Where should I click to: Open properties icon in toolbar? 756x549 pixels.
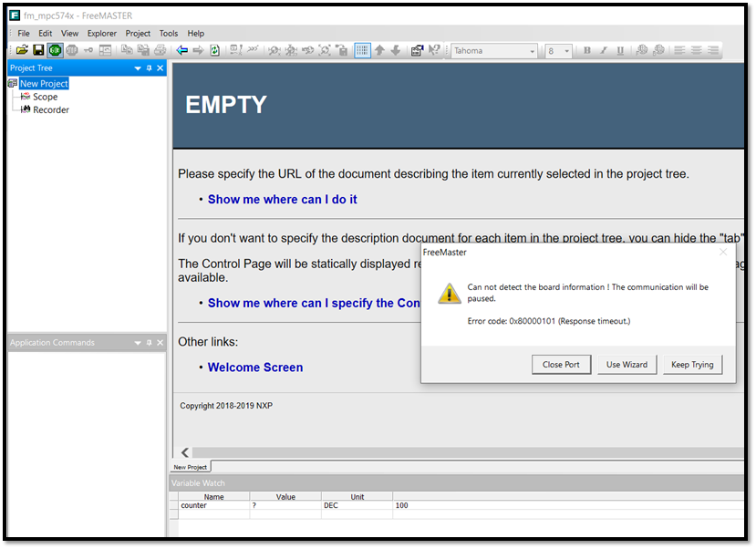pos(417,50)
